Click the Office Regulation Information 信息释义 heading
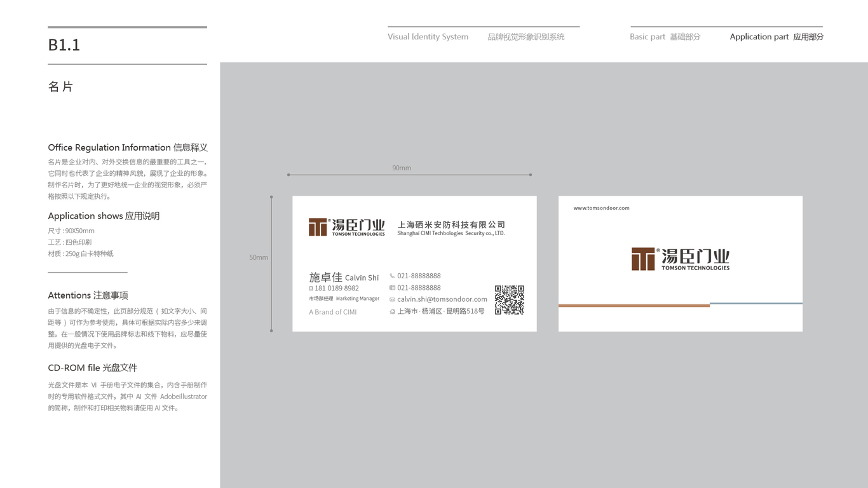The height and width of the screenshot is (488, 868). (128, 147)
